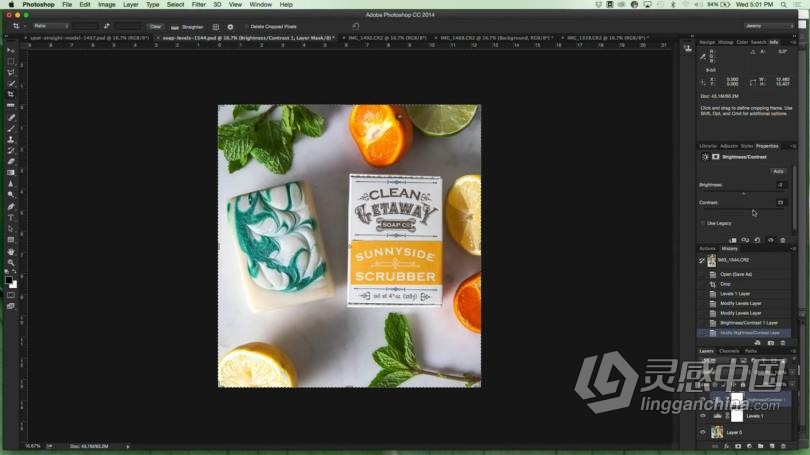
Task: Open the Info panel flyout menu
Action: point(793,42)
